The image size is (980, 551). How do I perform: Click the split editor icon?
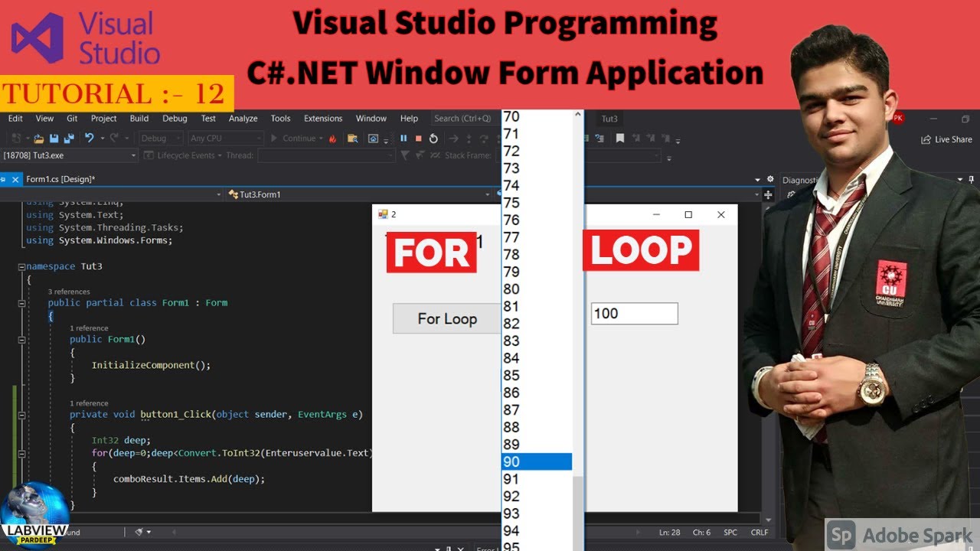[769, 194]
